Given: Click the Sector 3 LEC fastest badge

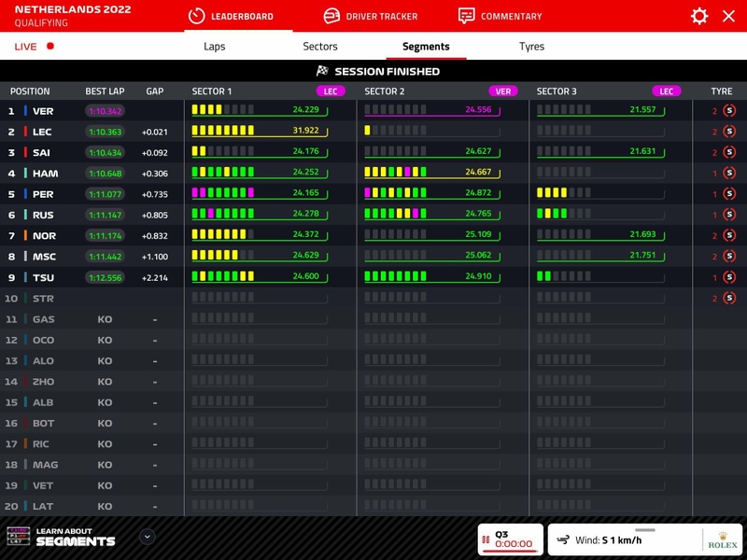Looking at the screenshot, I should 666,91.
